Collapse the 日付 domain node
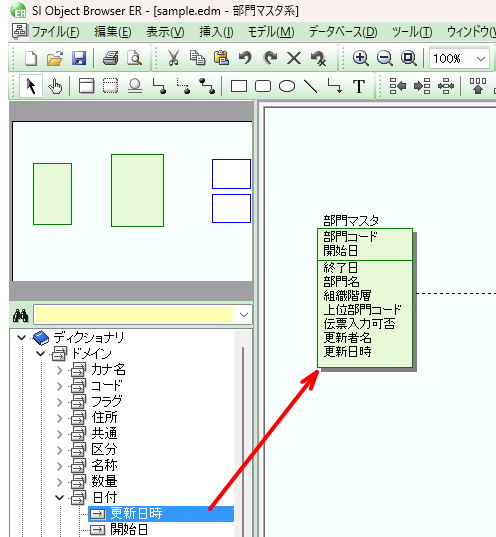 click(60, 498)
